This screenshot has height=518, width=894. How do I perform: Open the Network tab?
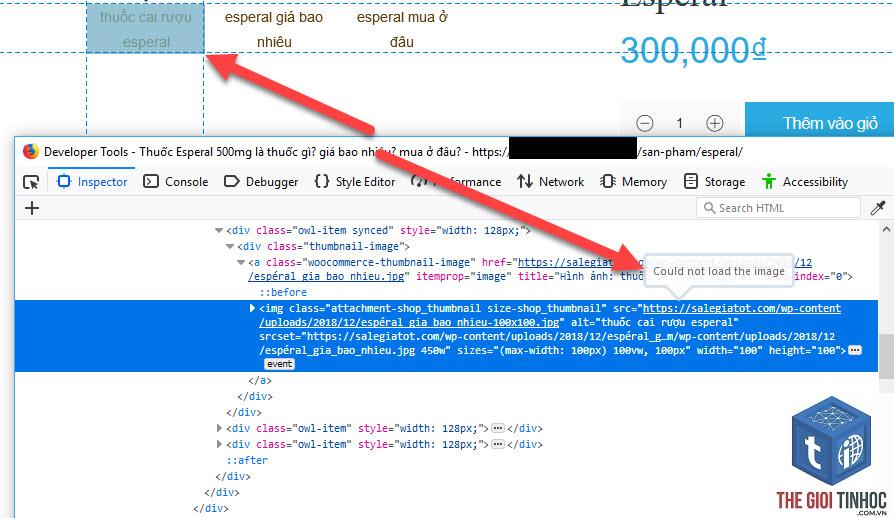click(x=550, y=182)
